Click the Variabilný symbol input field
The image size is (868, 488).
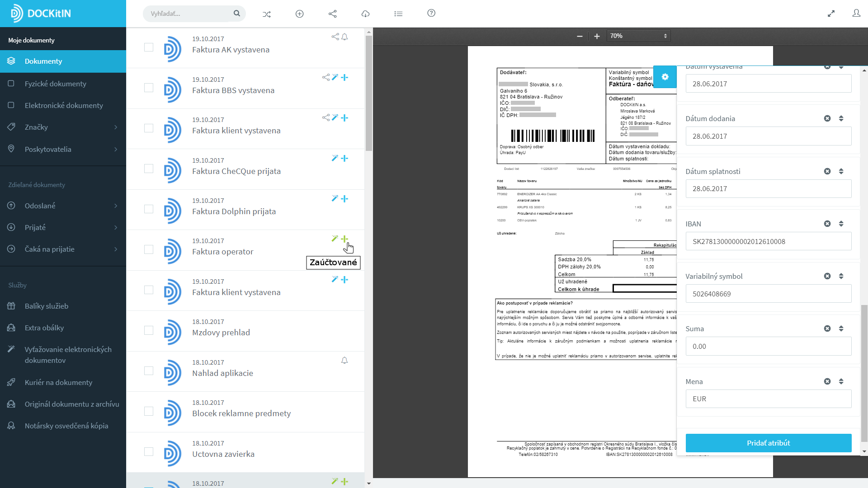coord(768,294)
